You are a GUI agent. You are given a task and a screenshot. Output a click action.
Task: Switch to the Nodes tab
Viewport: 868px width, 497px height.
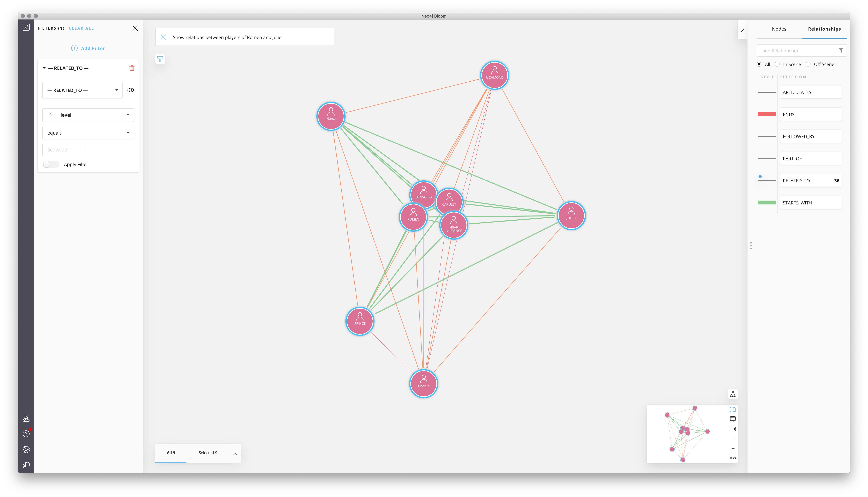(x=779, y=29)
